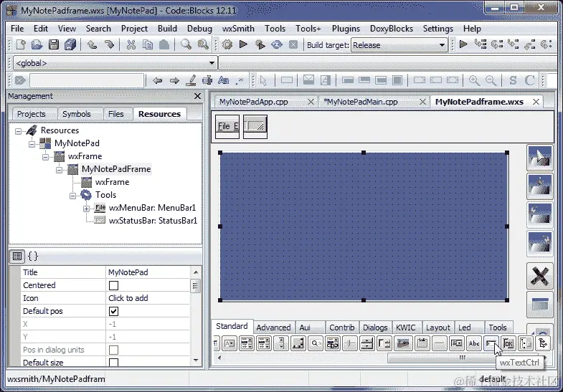Viewport: 563px width, 392px height.
Task: Switch to the properties list view icon
Action: [17, 256]
